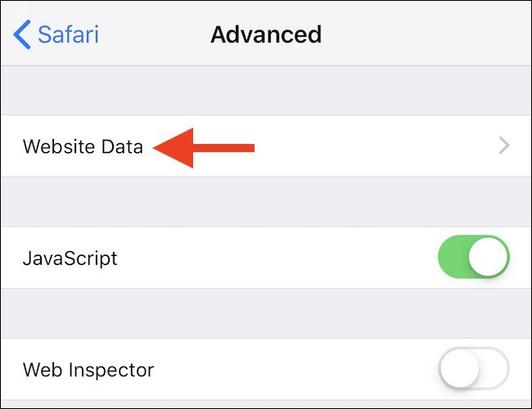This screenshot has height=409, width=532.
Task: Click the green track of the JavaScript switch
Action: coord(453,258)
